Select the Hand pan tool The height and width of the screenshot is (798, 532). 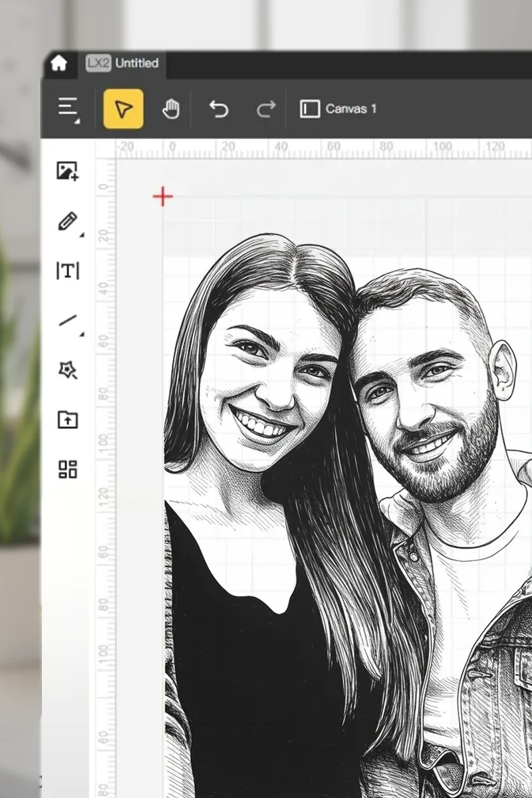pyautogui.click(x=171, y=108)
